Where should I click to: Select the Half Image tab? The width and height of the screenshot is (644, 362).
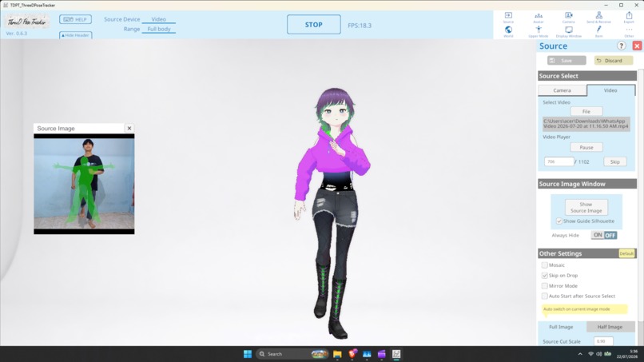click(x=610, y=327)
